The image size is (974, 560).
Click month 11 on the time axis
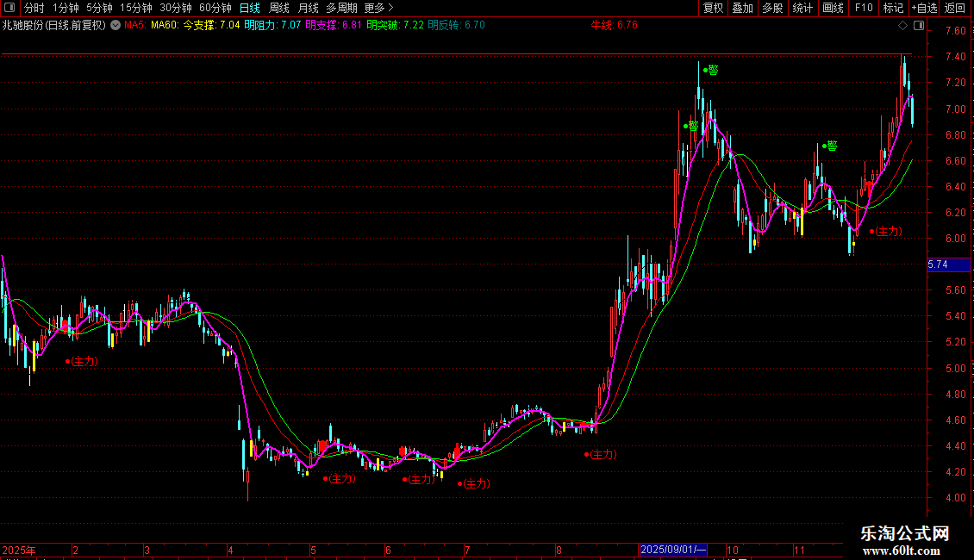(799, 550)
